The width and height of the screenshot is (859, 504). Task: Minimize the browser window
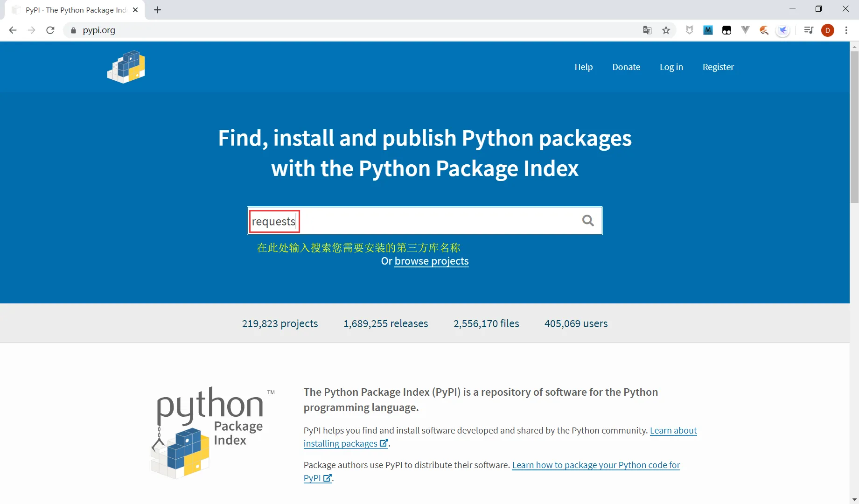pyautogui.click(x=792, y=8)
